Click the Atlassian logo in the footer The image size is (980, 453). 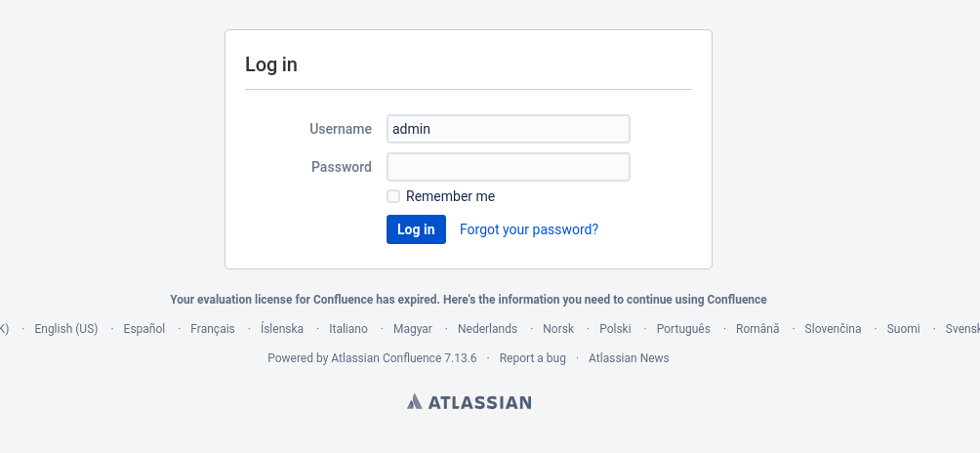(x=470, y=402)
